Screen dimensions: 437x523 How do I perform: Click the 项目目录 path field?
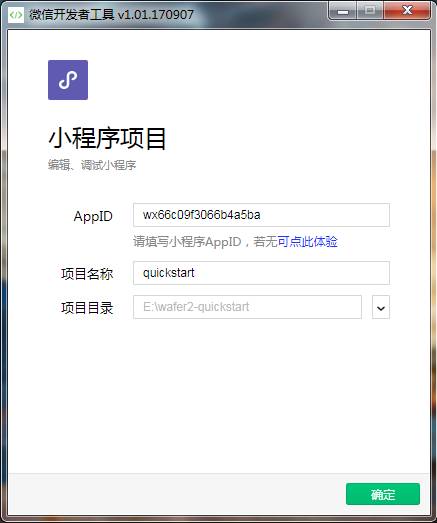[x=247, y=307]
